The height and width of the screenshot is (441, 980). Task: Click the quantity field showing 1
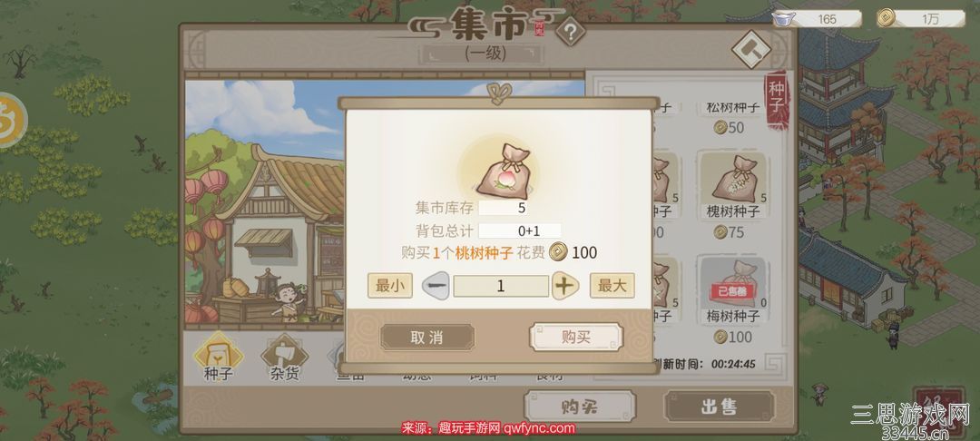[501, 286]
